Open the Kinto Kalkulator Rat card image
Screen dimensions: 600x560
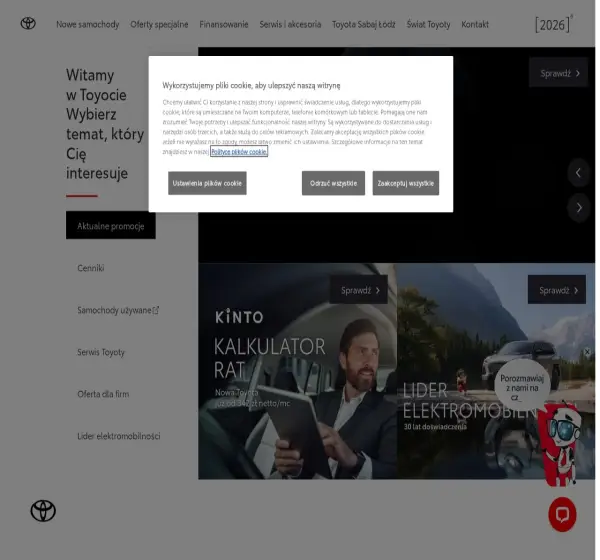pyautogui.click(x=297, y=371)
